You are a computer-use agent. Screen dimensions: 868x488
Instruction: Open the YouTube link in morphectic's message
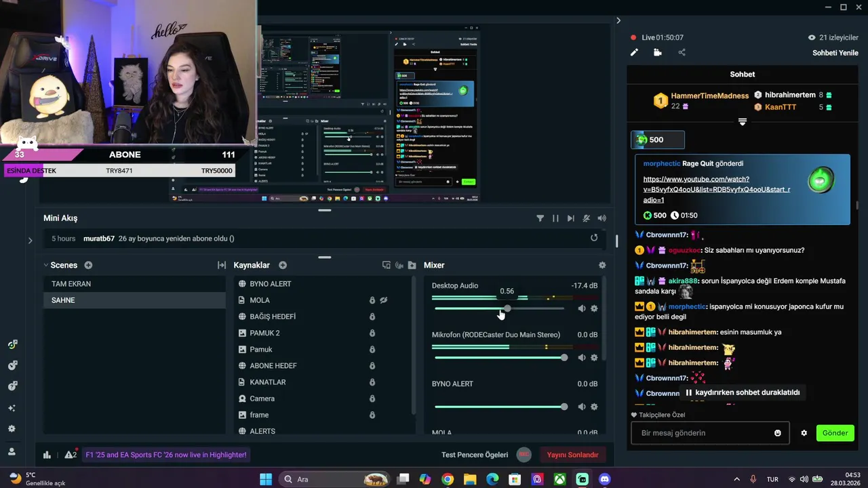[716, 189]
